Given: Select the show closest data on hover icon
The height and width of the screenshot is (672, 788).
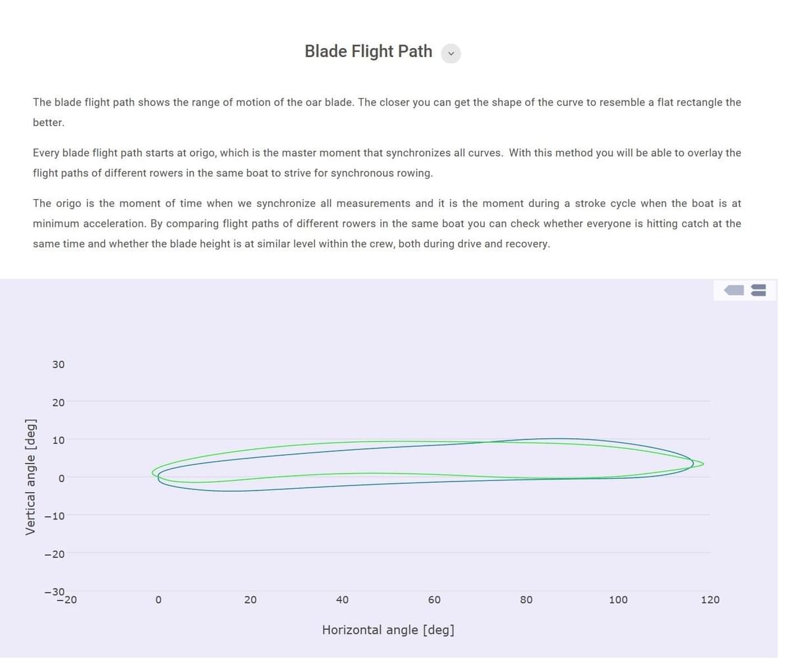Looking at the screenshot, I should [x=733, y=290].
